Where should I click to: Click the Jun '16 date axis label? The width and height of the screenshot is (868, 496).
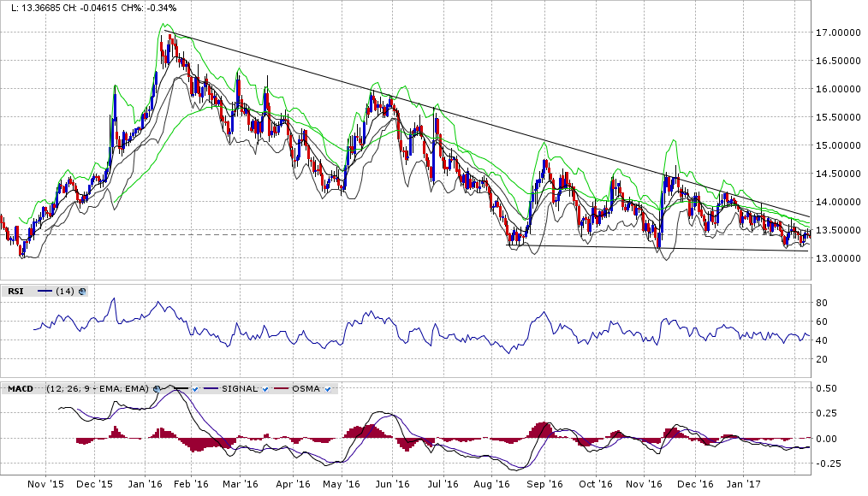[392, 484]
